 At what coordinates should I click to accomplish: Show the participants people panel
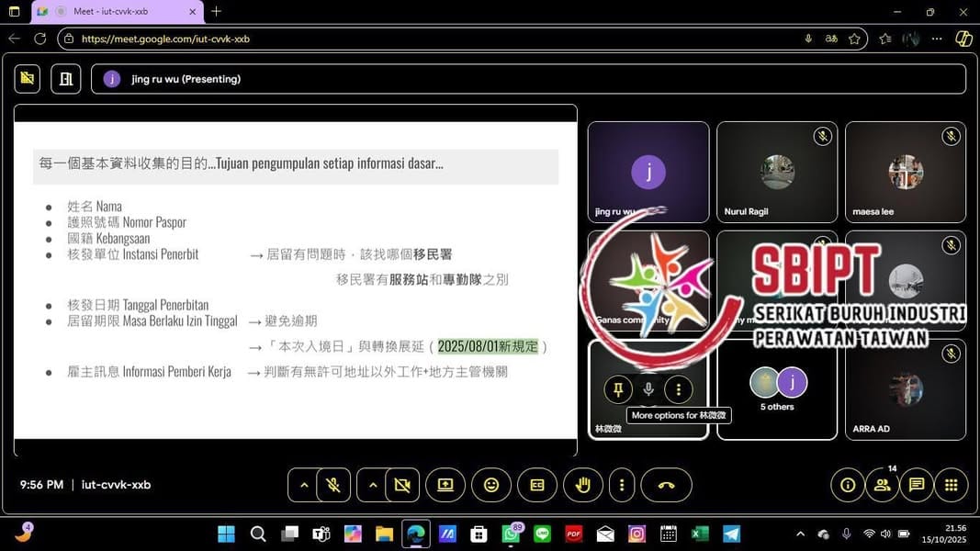[882, 485]
